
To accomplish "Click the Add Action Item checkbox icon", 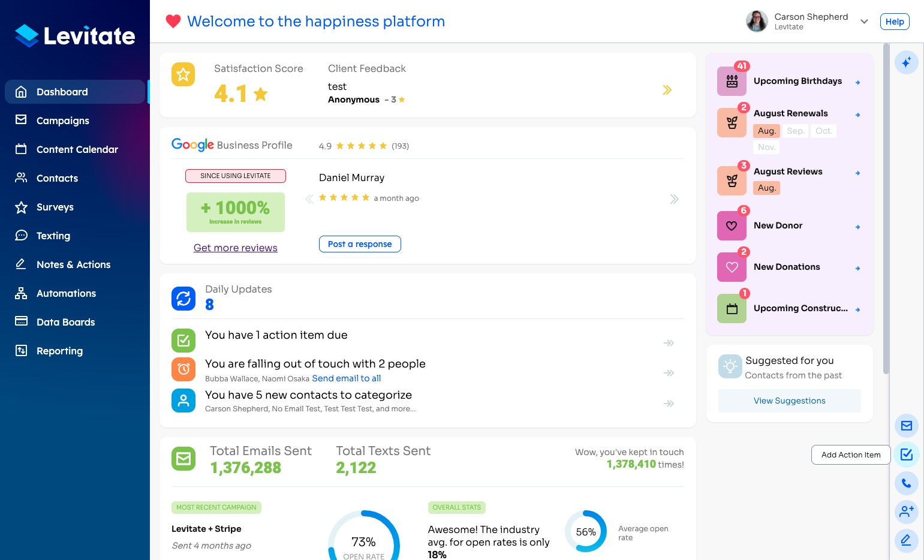I will tap(906, 454).
